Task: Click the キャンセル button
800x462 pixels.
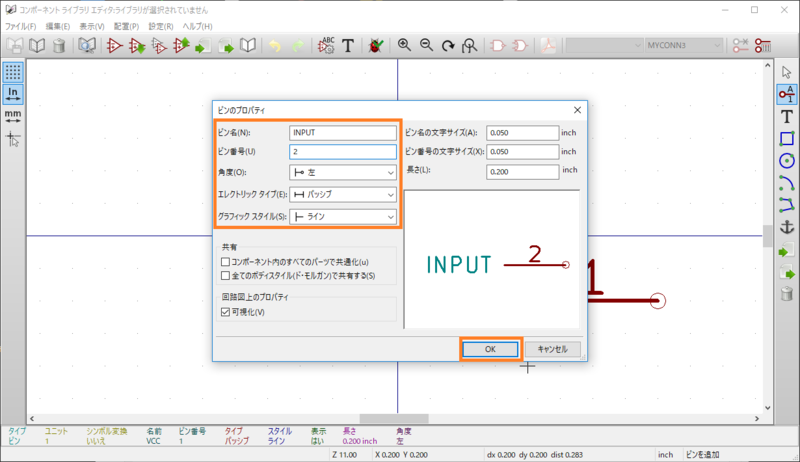Action: click(x=553, y=349)
